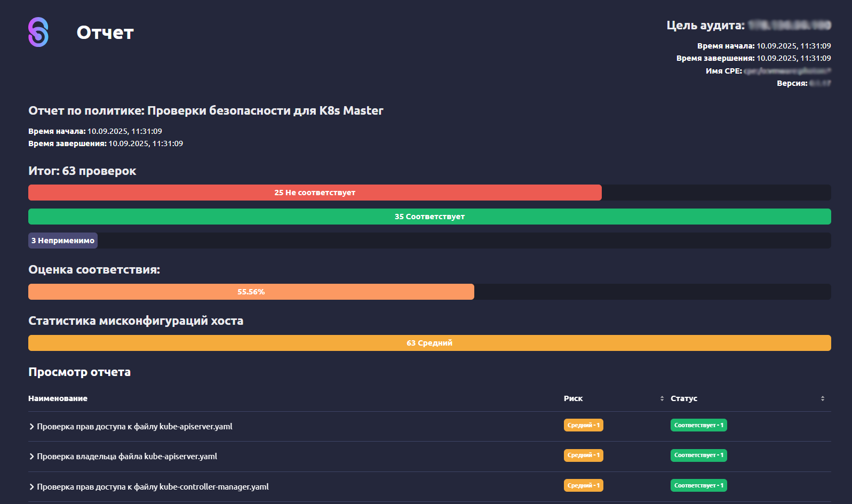
Task: Click 'Средний - 1' badge in kube-controller-manager.yaml row
Action: tap(583, 485)
